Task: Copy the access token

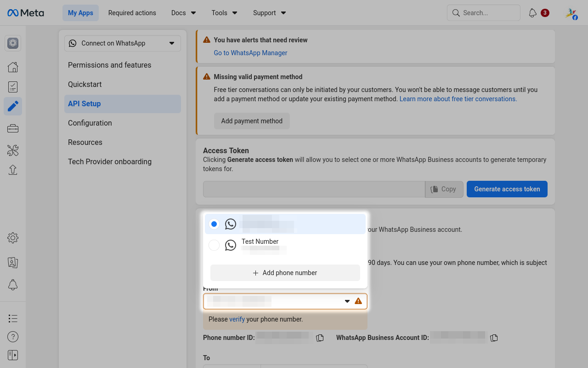Action: coord(444,189)
